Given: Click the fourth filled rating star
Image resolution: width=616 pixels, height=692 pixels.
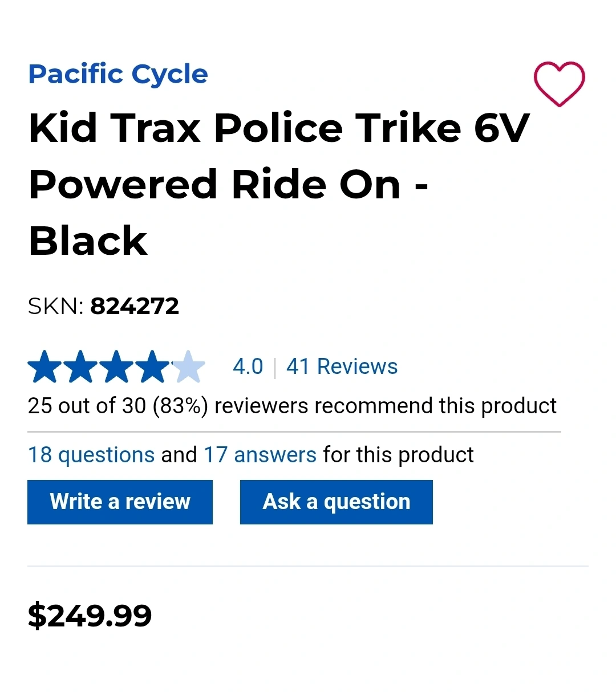Looking at the screenshot, I should 153,367.
